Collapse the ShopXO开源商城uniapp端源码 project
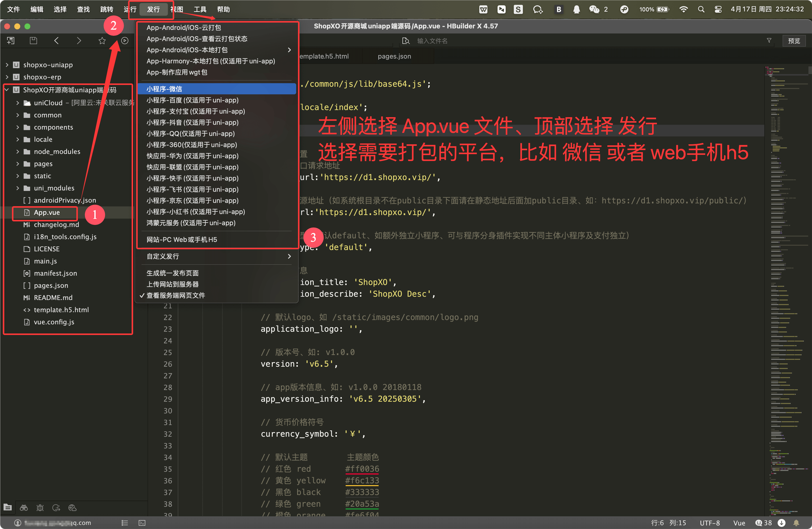Viewport: 812px width, 529px height. 7,90
